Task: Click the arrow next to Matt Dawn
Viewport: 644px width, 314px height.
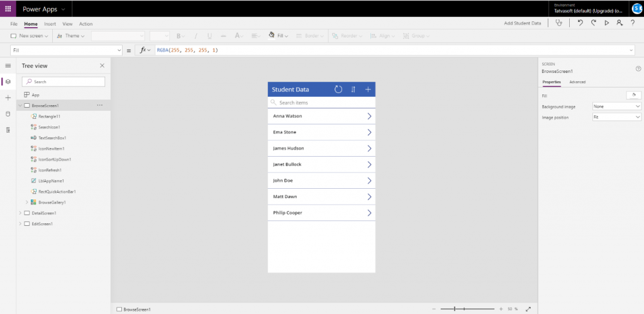Action: coord(369,197)
